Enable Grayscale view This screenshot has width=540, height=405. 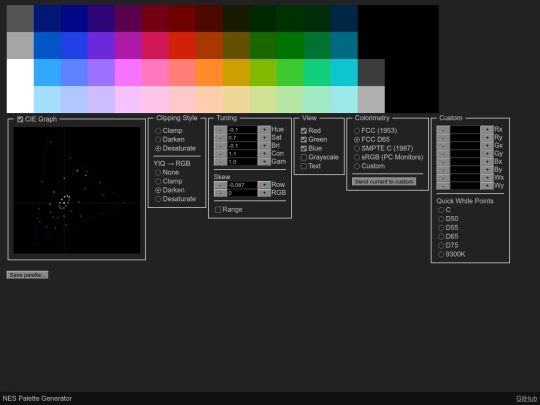coord(304,157)
